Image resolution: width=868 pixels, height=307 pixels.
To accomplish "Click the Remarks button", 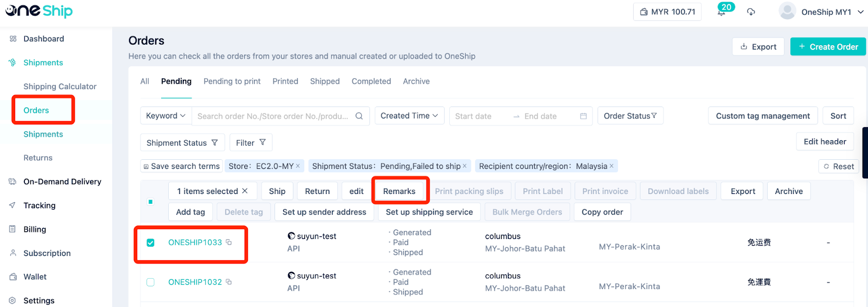I will point(399,191).
